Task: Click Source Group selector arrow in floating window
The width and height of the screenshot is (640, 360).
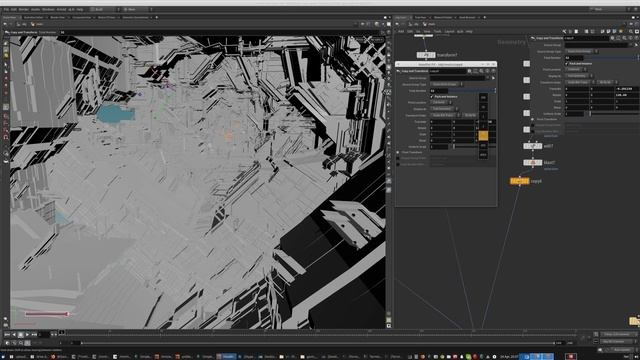Action: click(x=493, y=78)
